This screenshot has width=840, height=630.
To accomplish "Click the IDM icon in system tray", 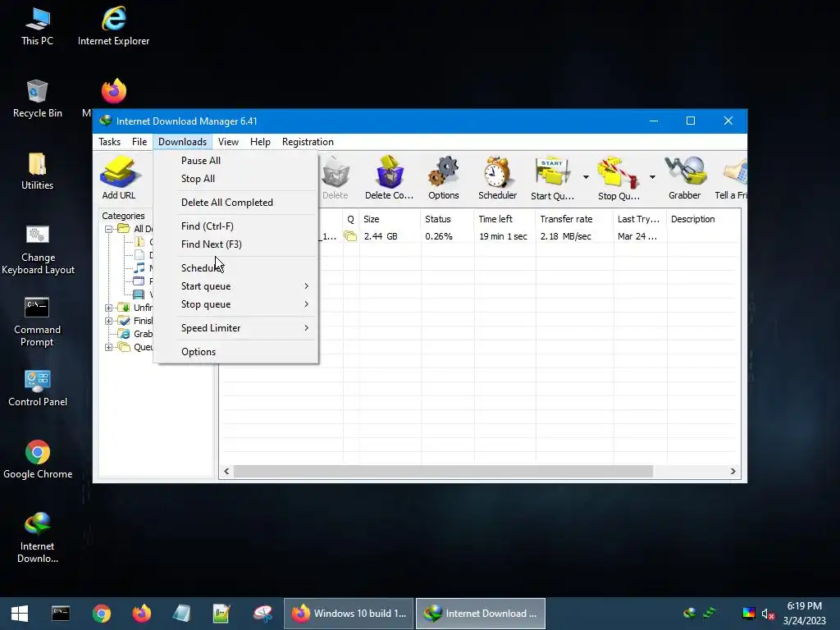I will 690,613.
